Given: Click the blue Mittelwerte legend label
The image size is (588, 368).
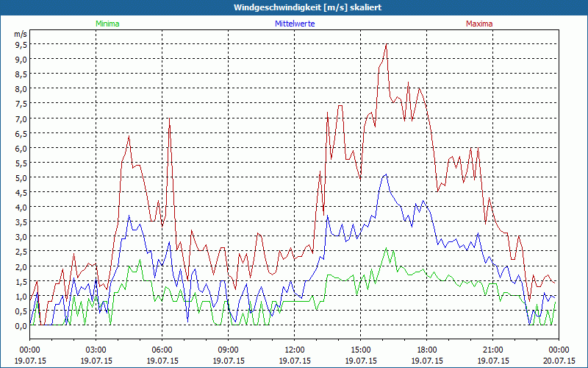Looking at the screenshot, I should click(x=294, y=24).
